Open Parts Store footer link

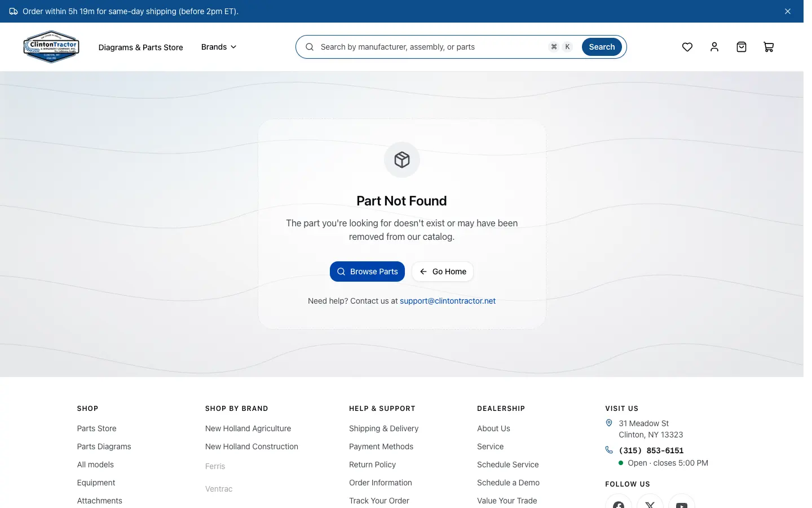click(x=97, y=428)
